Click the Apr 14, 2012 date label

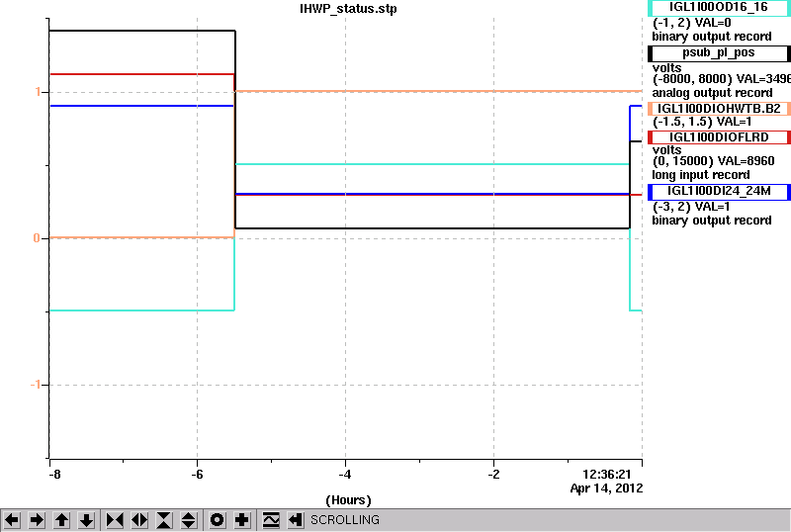click(x=606, y=488)
